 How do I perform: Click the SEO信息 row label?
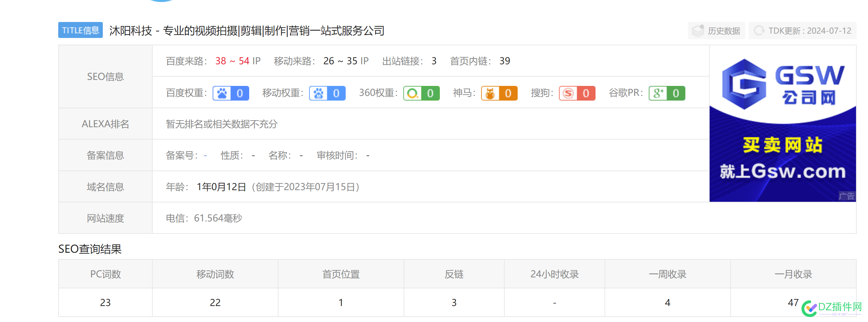[x=105, y=77]
